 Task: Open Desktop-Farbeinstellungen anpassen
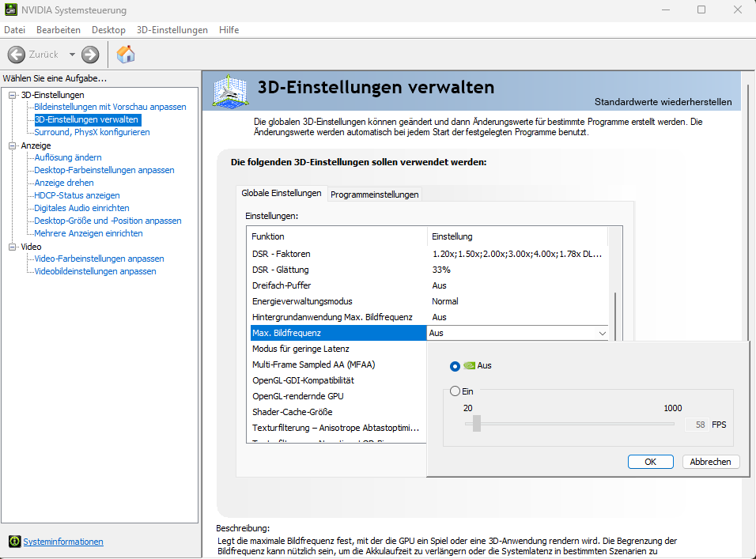pos(104,170)
